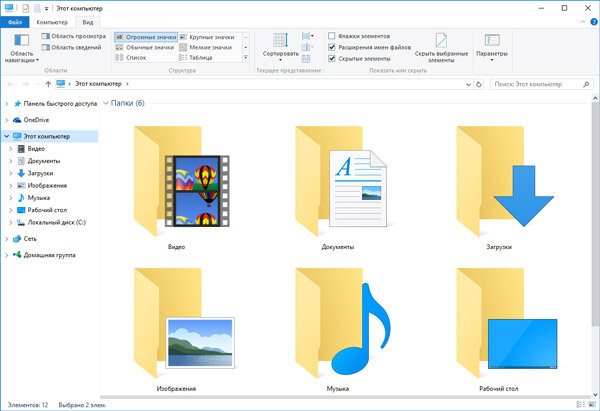Viewport: 600px width, 411px height.
Task: Click the Этот компьютер breadcrumb in address bar
Action: pyautogui.click(x=98, y=84)
